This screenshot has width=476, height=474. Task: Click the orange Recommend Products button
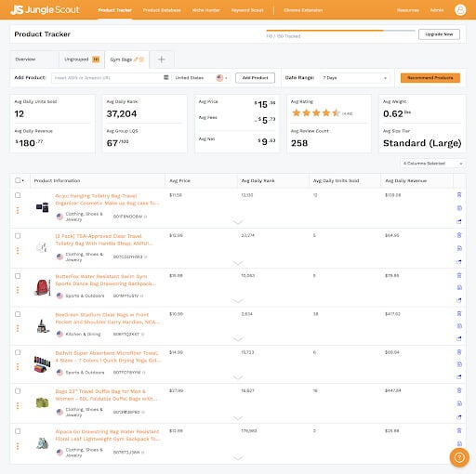430,78
